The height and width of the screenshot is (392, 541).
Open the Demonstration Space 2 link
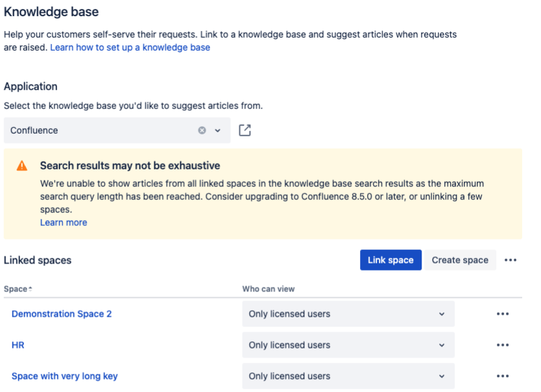pyautogui.click(x=62, y=313)
